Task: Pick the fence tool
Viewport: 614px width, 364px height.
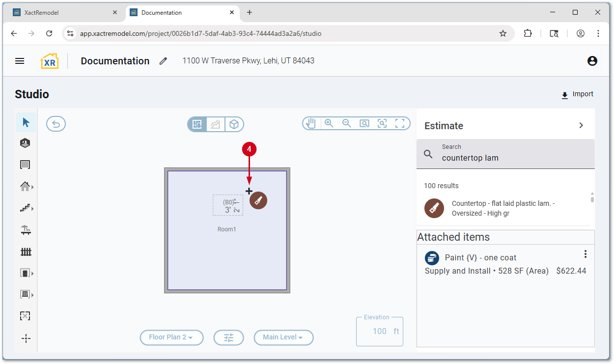Action: (26, 252)
